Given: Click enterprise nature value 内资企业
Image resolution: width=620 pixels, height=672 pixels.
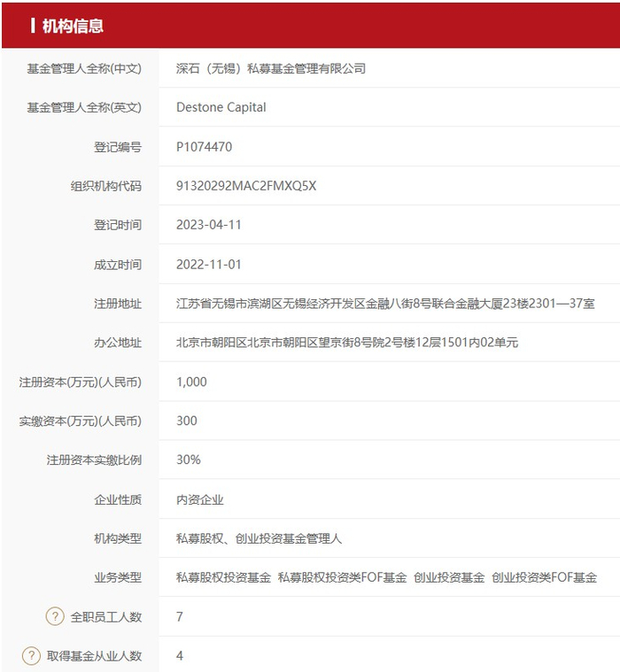Looking at the screenshot, I should click(200, 499).
